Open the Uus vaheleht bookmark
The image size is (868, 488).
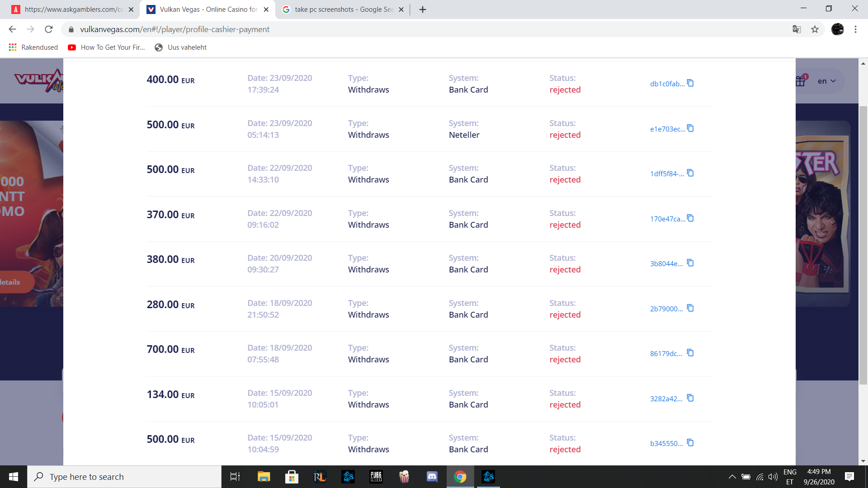(x=181, y=47)
